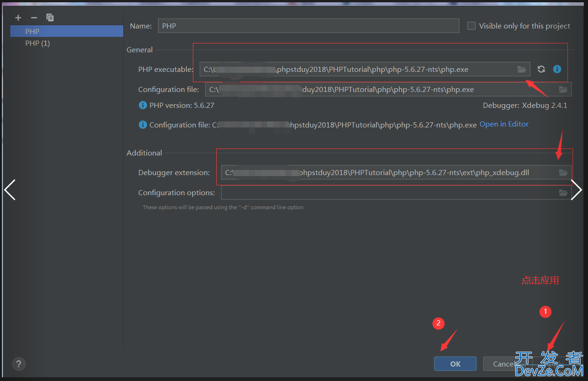
Task: Copy the selected interpreter configuration
Action: click(50, 18)
